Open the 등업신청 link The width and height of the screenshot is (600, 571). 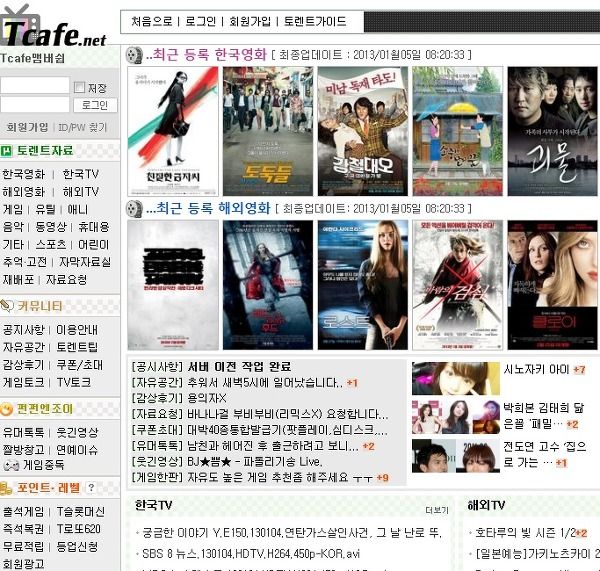point(77,547)
